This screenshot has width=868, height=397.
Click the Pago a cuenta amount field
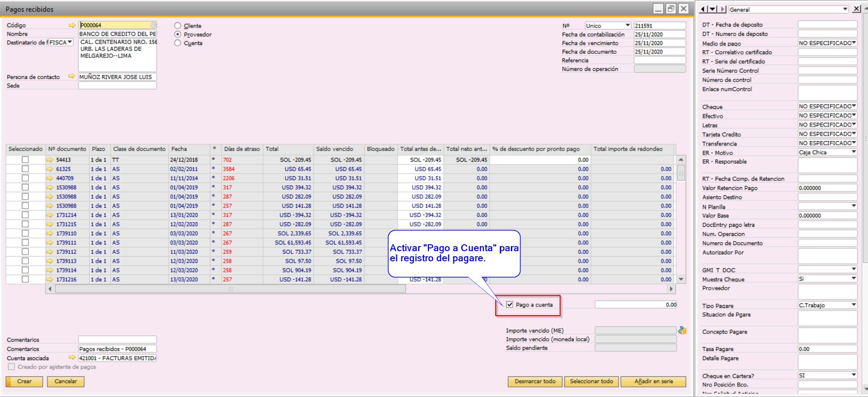point(636,305)
